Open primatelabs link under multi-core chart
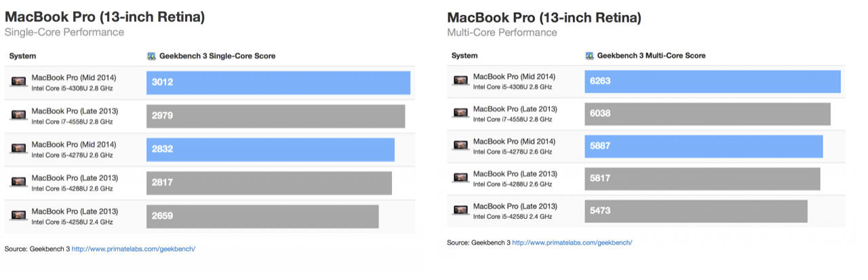868x280 pixels. point(572,242)
